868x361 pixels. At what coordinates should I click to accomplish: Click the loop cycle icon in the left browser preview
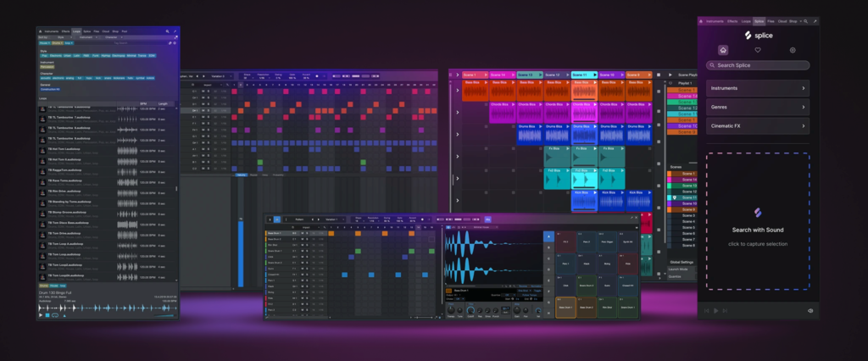tap(55, 315)
